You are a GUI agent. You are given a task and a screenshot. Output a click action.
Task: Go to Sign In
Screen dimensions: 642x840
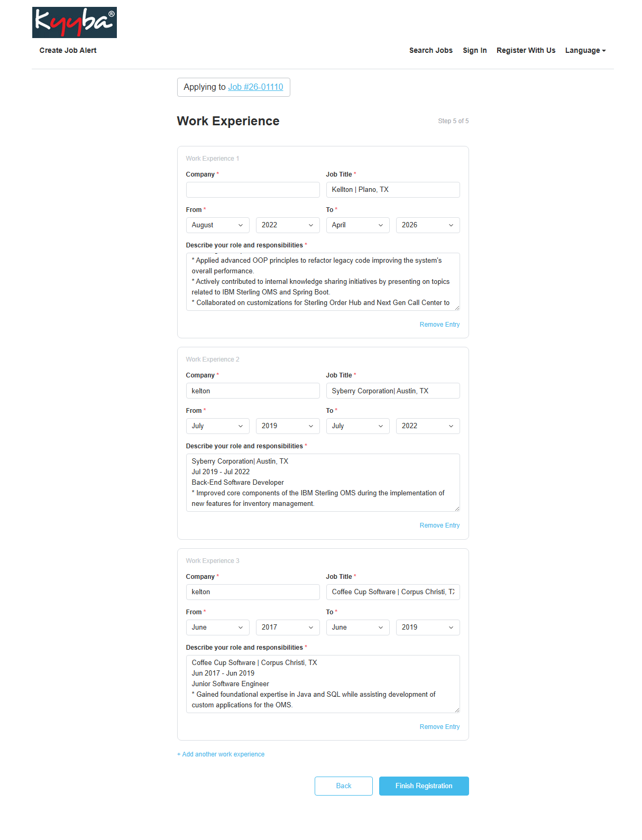[474, 51]
